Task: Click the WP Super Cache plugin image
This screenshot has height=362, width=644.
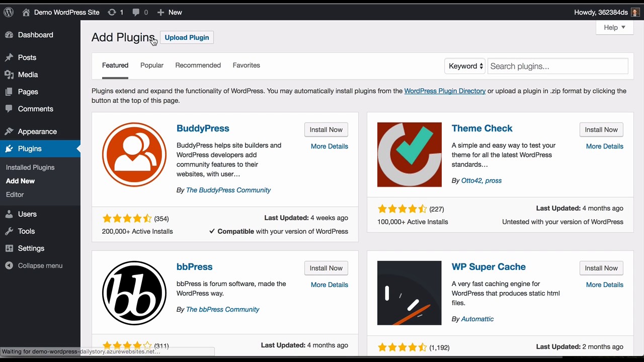Action: point(410,293)
